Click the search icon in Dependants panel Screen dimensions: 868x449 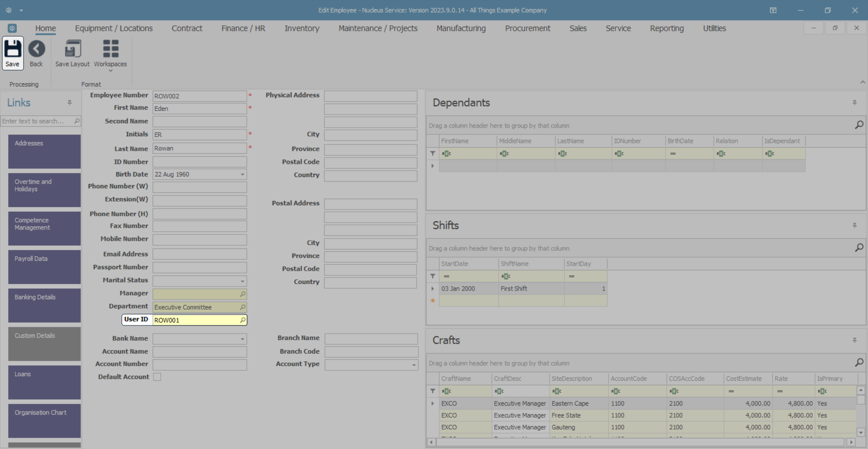click(859, 125)
